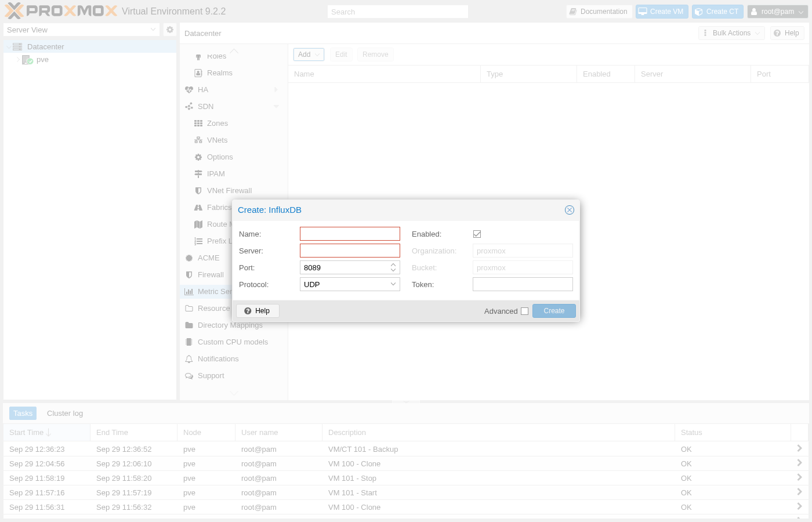Click the Metric Server chart icon
Image resolution: width=812 pixels, height=522 pixels.
click(x=189, y=292)
